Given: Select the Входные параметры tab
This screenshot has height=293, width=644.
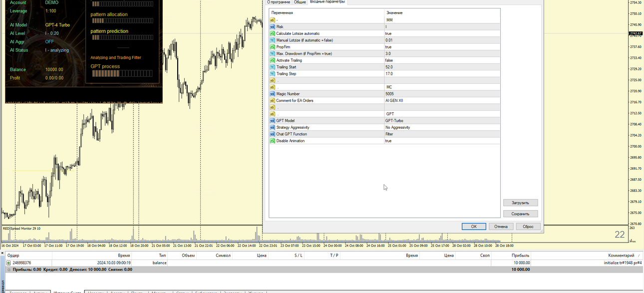Looking at the screenshot, I should [327, 2].
